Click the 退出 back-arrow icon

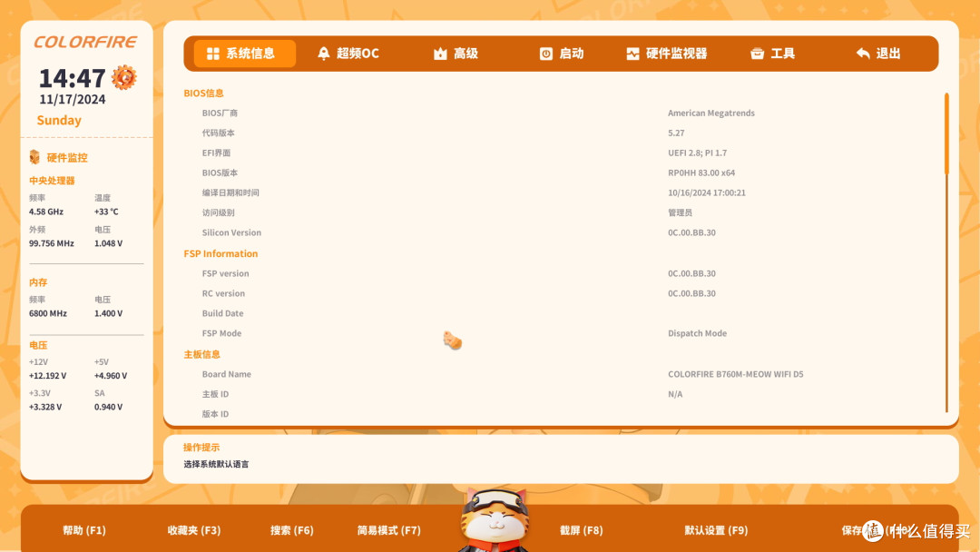pos(862,53)
